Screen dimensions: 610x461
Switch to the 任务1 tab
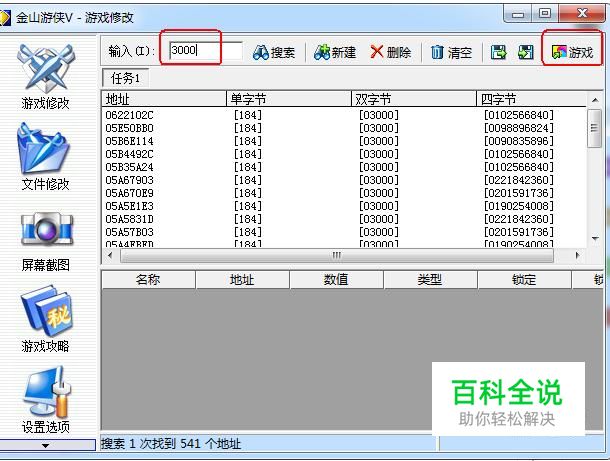125,78
